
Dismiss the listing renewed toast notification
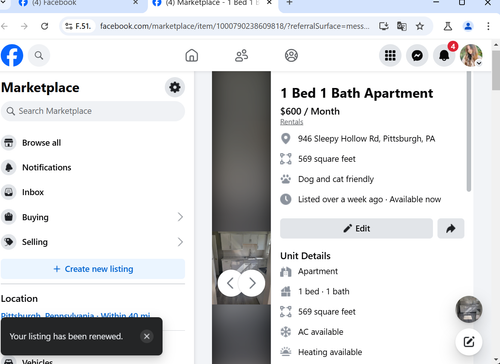click(147, 336)
